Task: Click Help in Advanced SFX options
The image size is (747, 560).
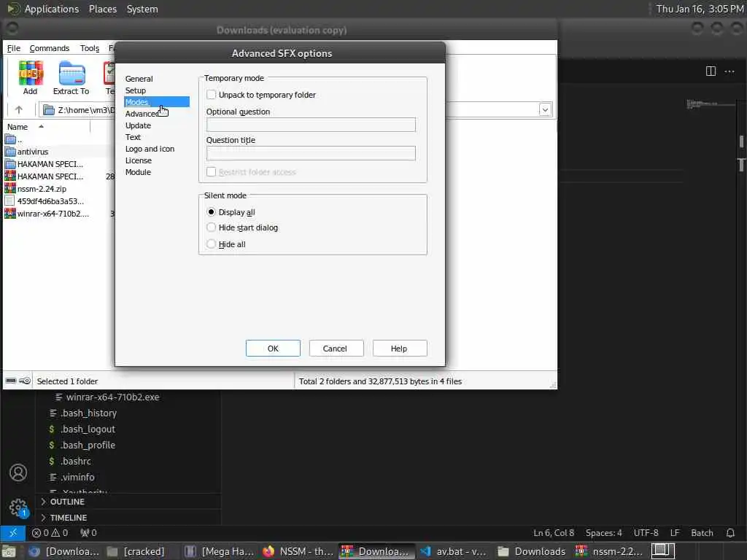Action: (x=400, y=348)
